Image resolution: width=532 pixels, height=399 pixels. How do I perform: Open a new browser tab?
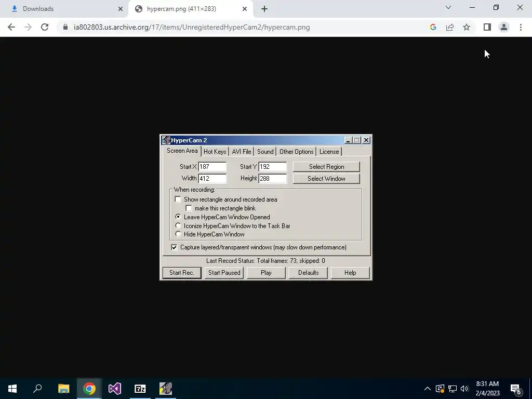(264, 9)
